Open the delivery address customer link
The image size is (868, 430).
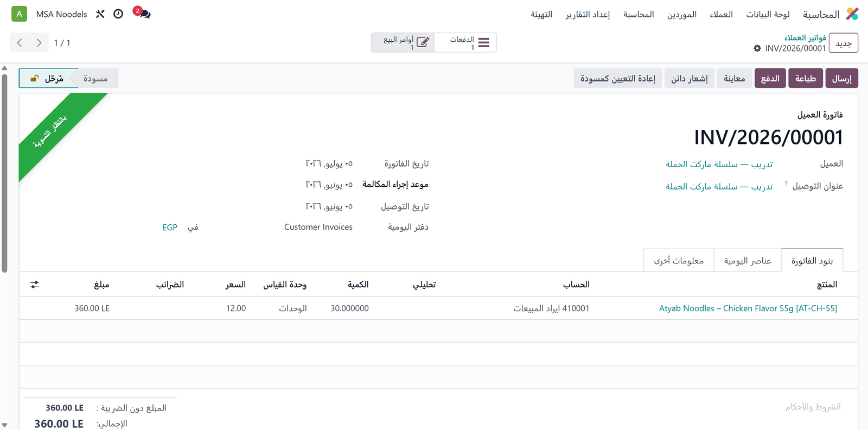tap(719, 186)
